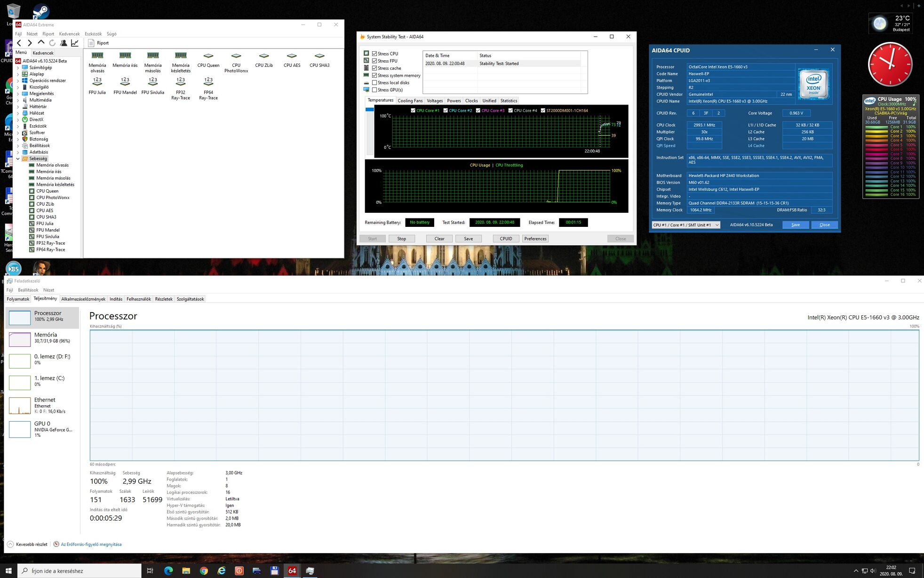This screenshot has height=578, width=924.
Task: Click the Windows taskbar search box
Action: (80, 571)
